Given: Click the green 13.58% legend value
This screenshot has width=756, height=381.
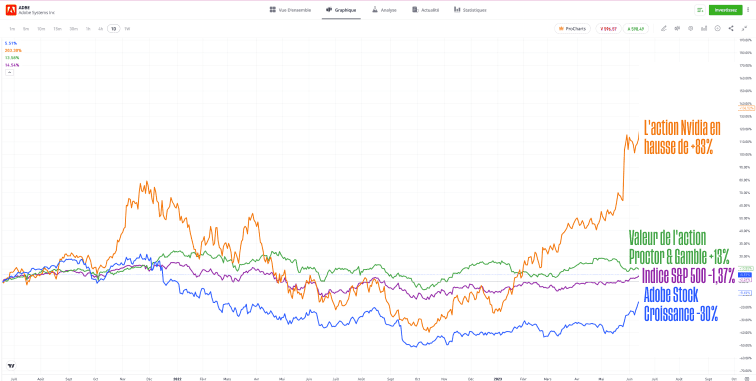Looking at the screenshot, I should (x=12, y=57).
